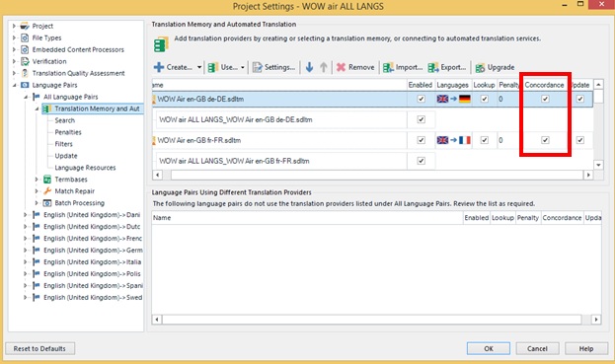Select Translation Memory and Aut tree item
This screenshot has height=364, width=615.
97,109
